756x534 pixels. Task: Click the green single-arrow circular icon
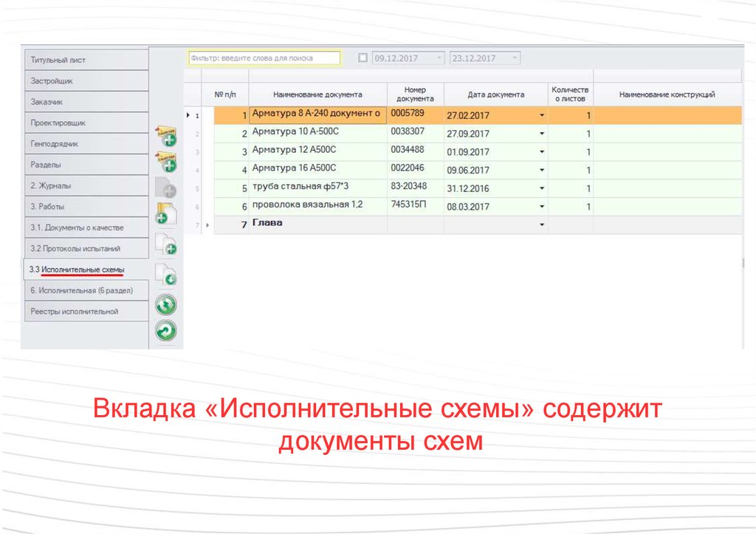coord(165,331)
